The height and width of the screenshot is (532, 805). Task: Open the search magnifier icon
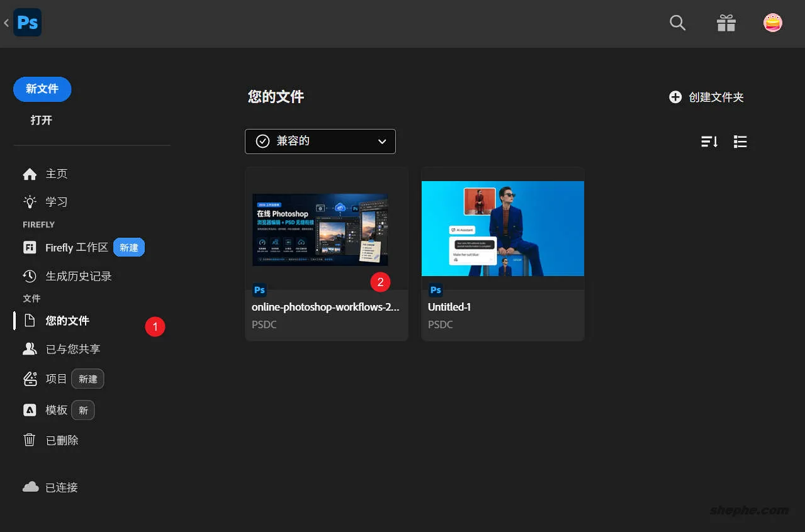tap(677, 23)
